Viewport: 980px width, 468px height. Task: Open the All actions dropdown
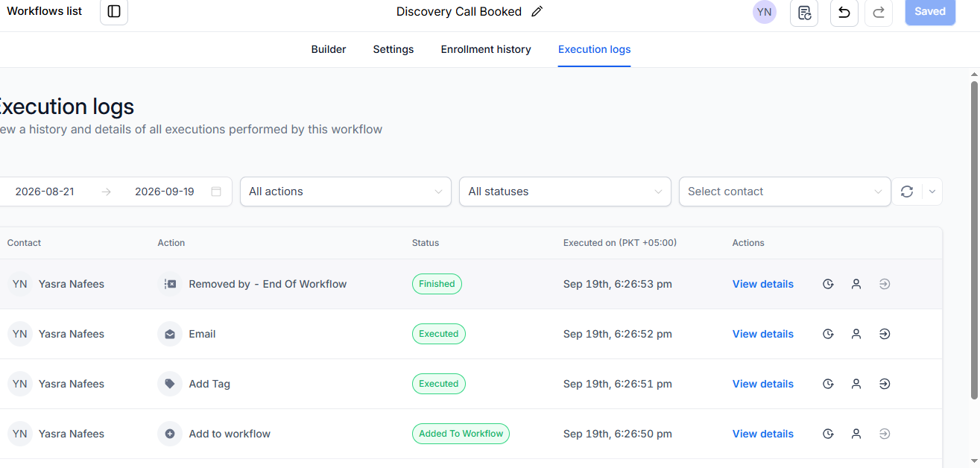click(x=346, y=192)
